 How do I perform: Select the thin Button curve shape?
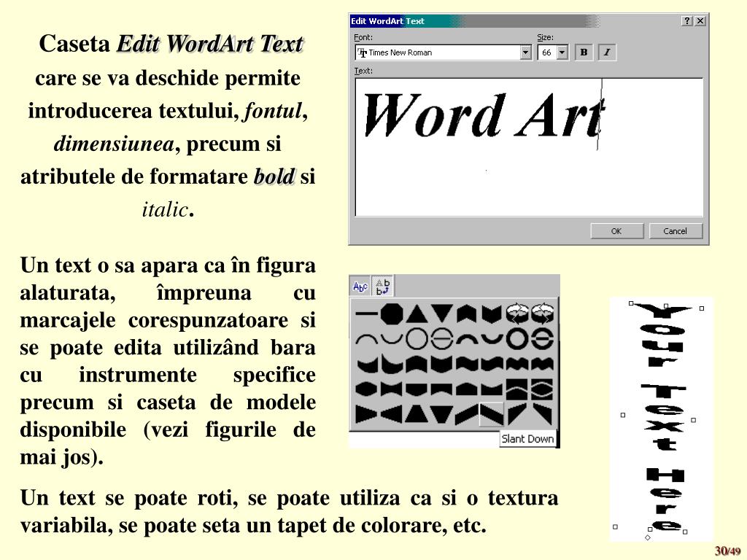(442, 339)
